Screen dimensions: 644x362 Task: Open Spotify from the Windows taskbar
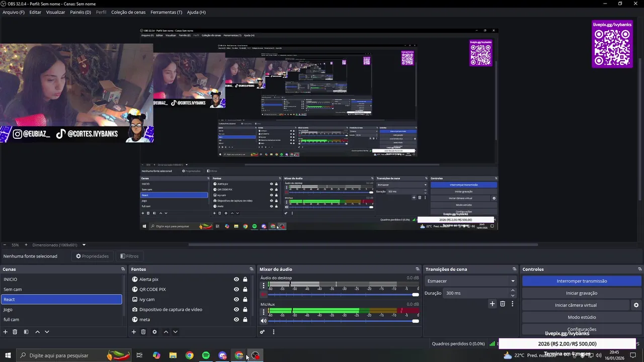(206, 355)
